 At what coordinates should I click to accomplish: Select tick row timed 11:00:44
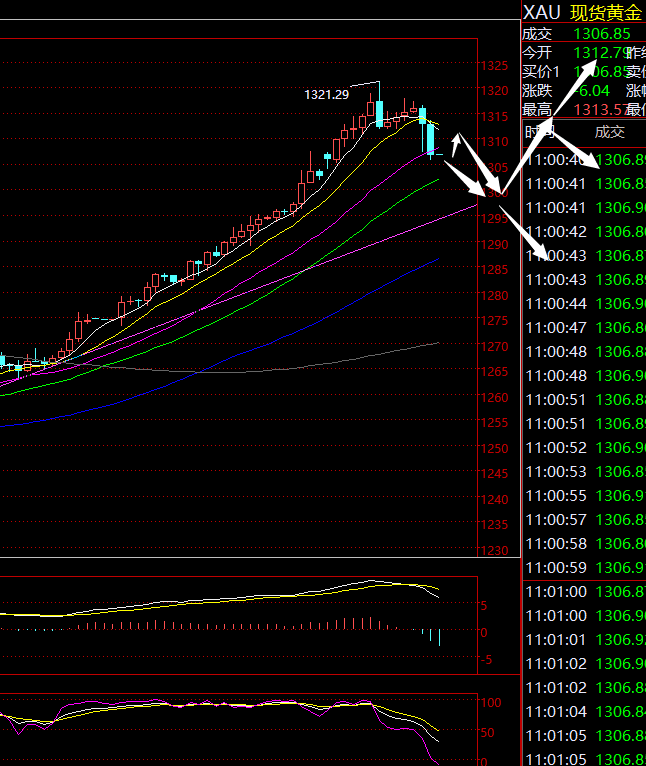584,304
